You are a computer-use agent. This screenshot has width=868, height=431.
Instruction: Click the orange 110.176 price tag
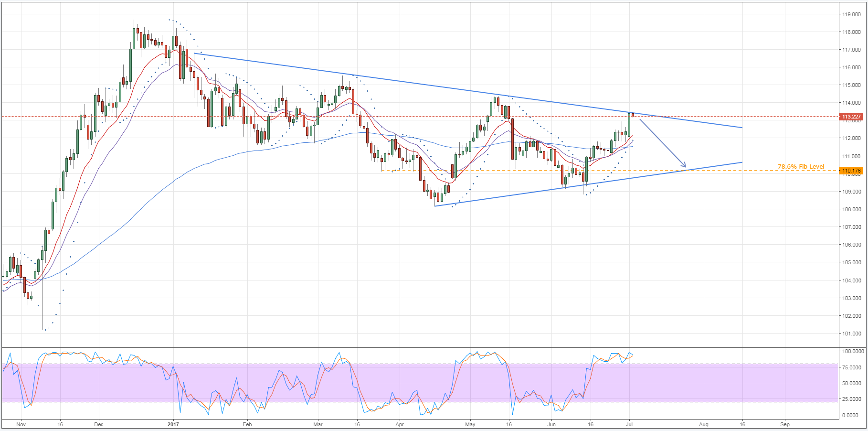pos(851,171)
